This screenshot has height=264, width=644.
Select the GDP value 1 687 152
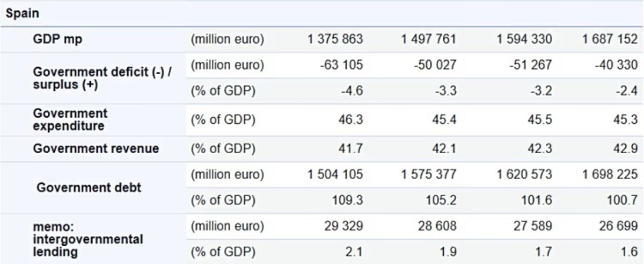pyautogui.click(x=611, y=39)
